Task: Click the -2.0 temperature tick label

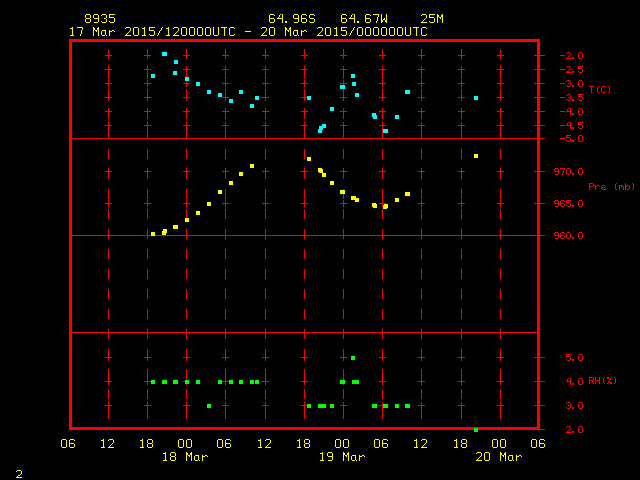Action: click(571, 56)
